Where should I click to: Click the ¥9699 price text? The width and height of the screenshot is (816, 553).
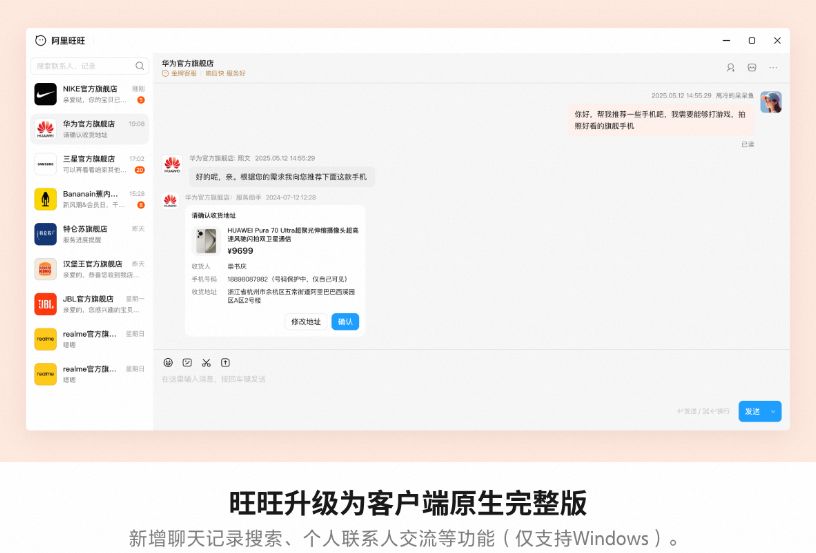tap(240, 251)
